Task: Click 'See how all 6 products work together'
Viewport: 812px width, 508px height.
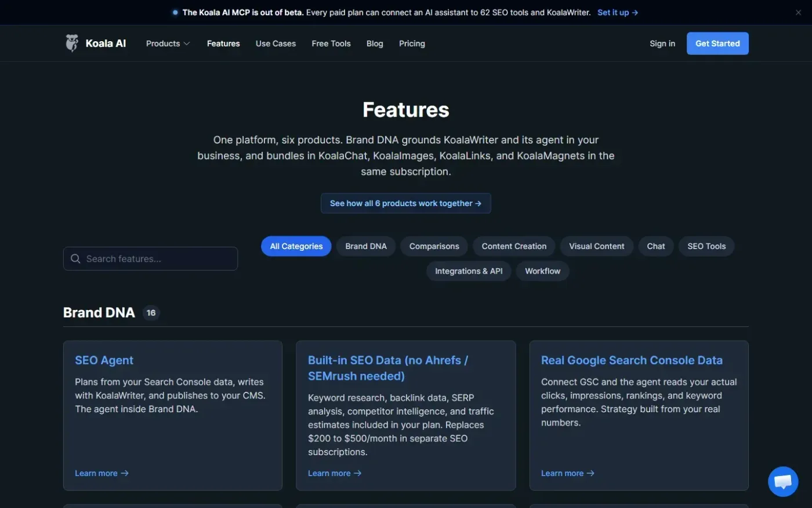Action: [x=406, y=203]
